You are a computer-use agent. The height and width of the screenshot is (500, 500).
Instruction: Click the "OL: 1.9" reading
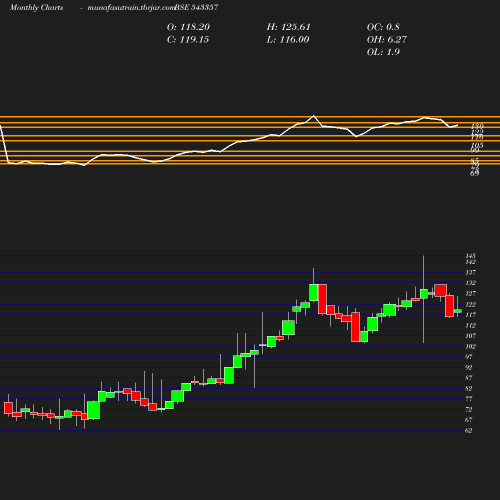383,52
